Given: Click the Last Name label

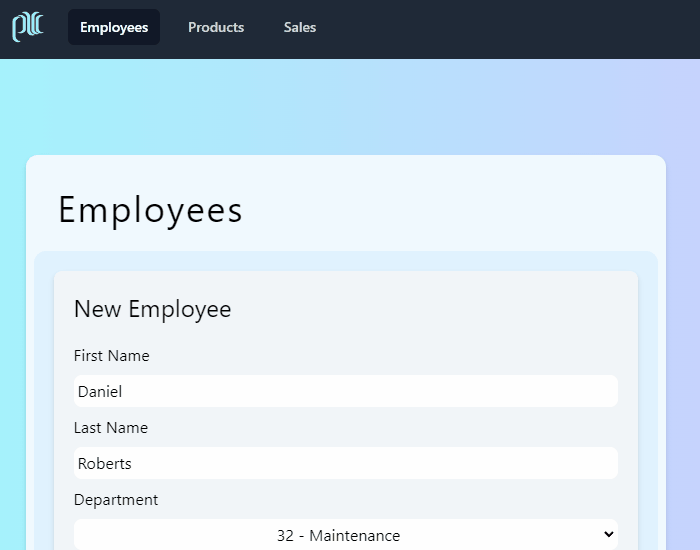Looking at the screenshot, I should click(111, 428).
